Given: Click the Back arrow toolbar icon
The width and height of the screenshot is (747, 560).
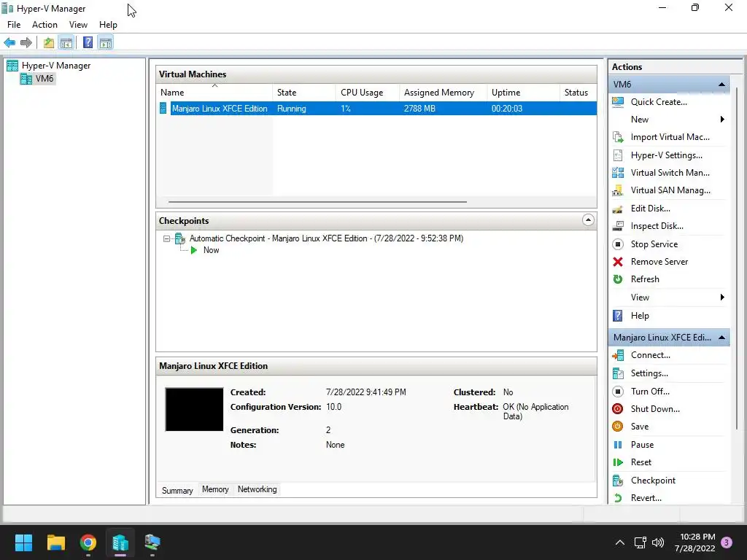Looking at the screenshot, I should 9,43.
